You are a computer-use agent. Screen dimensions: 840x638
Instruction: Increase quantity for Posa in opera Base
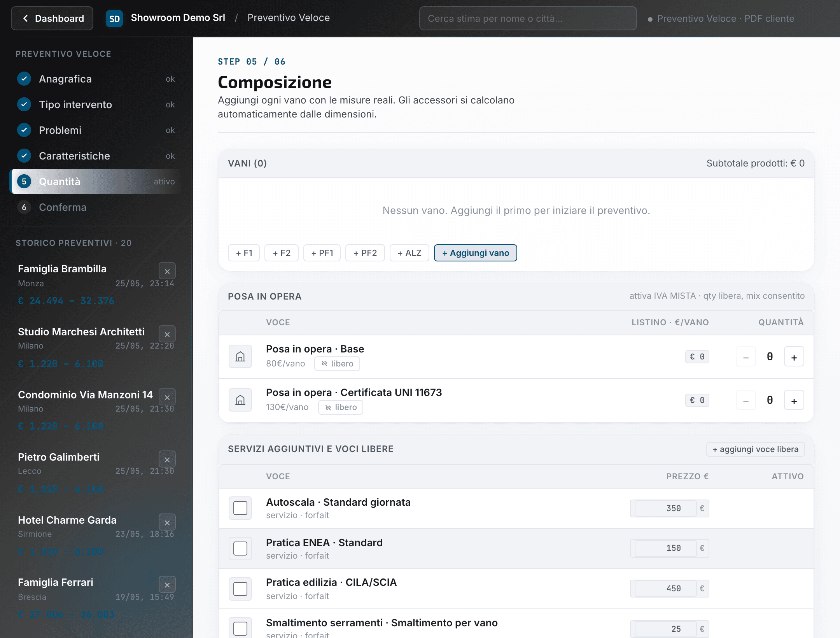pyautogui.click(x=794, y=357)
